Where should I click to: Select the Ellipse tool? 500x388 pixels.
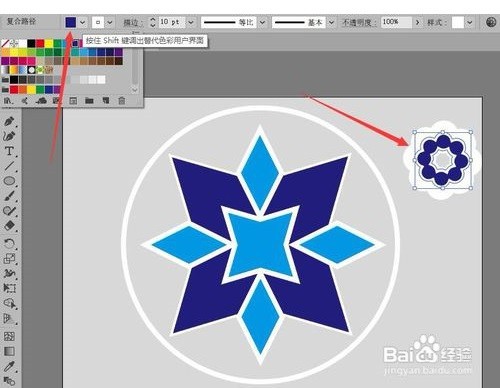point(9,181)
